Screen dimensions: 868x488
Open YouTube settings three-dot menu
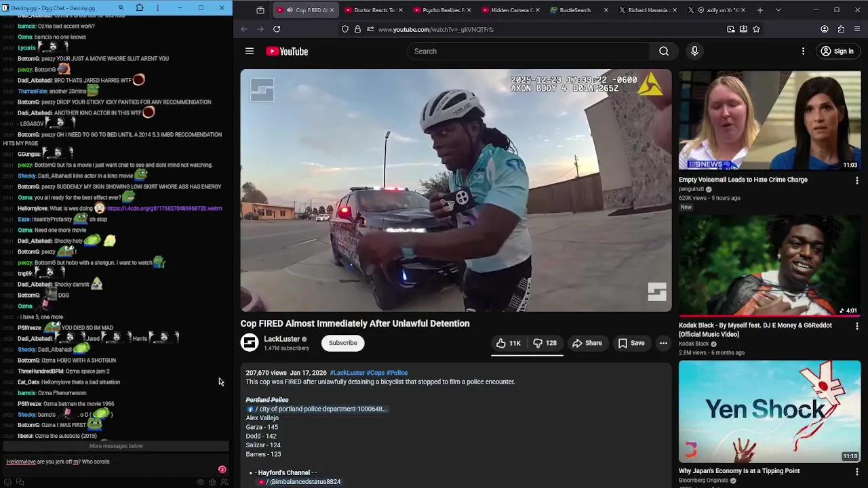pyautogui.click(x=803, y=52)
